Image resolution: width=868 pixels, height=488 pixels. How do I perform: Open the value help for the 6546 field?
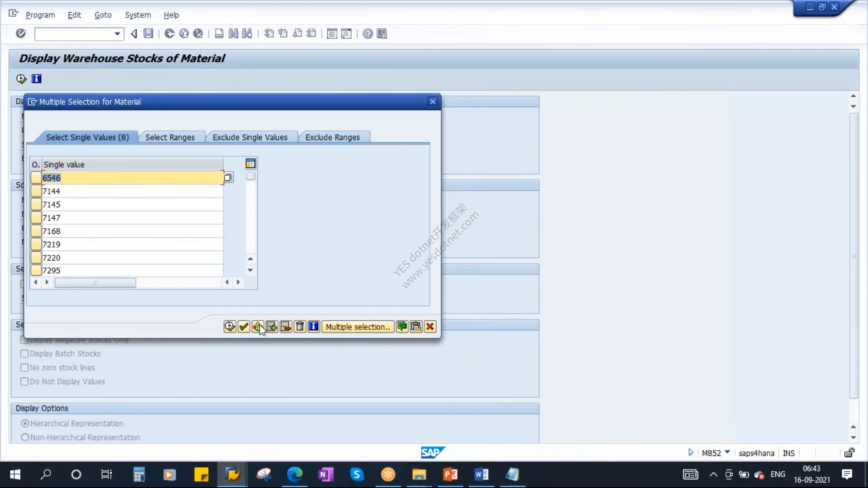[x=228, y=178]
